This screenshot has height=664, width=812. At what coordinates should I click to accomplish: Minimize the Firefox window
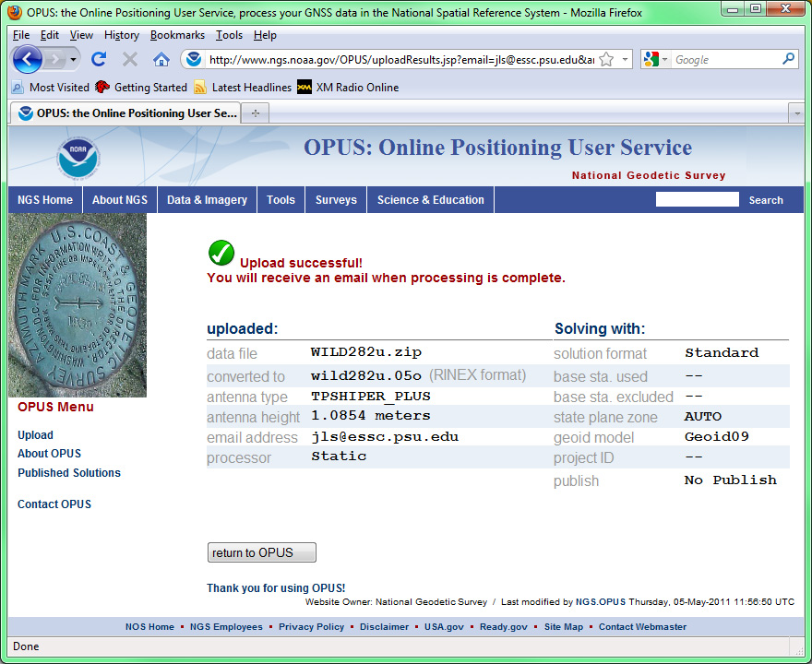(733, 9)
